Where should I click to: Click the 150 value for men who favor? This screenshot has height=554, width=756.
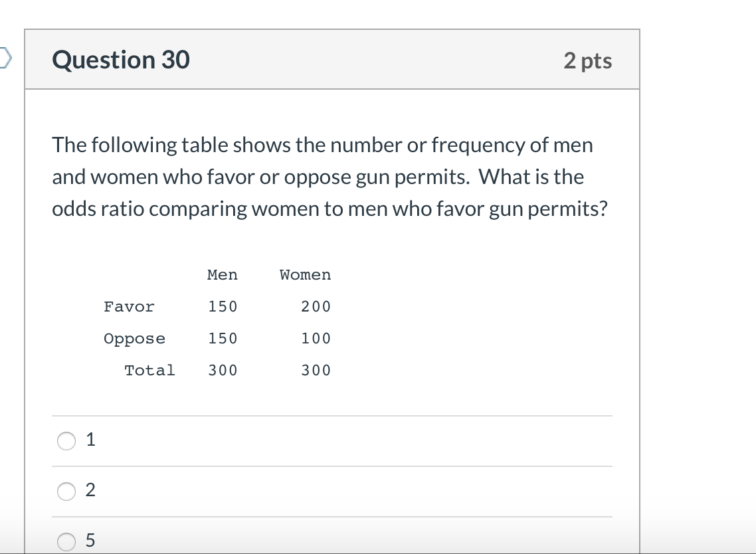point(223,307)
